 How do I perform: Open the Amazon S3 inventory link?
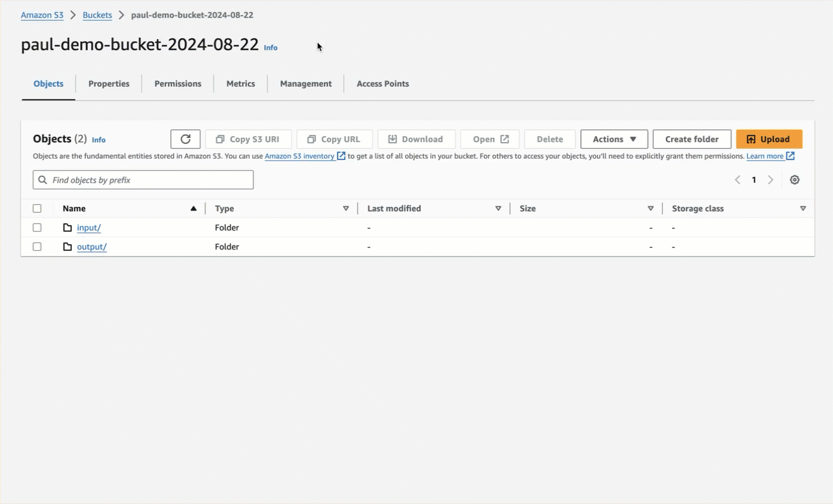click(x=301, y=156)
